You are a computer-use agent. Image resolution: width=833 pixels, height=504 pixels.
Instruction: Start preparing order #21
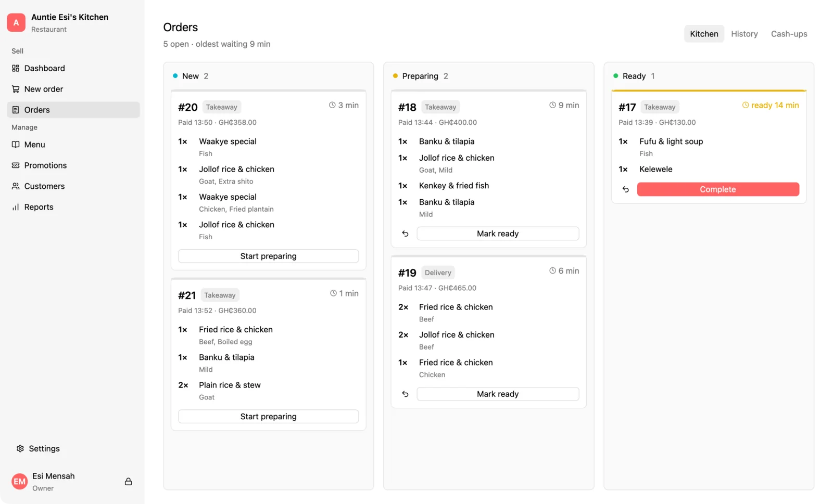pyautogui.click(x=268, y=417)
